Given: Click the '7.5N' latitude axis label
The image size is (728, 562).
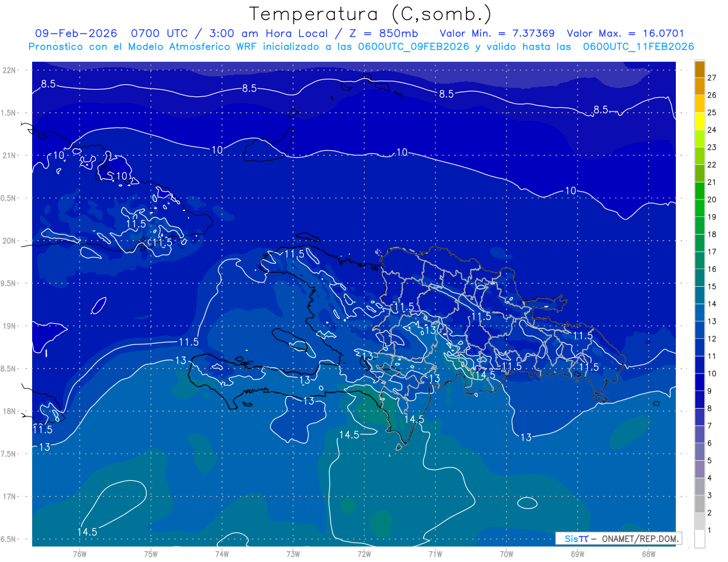Looking at the screenshot, I should click(9, 454).
